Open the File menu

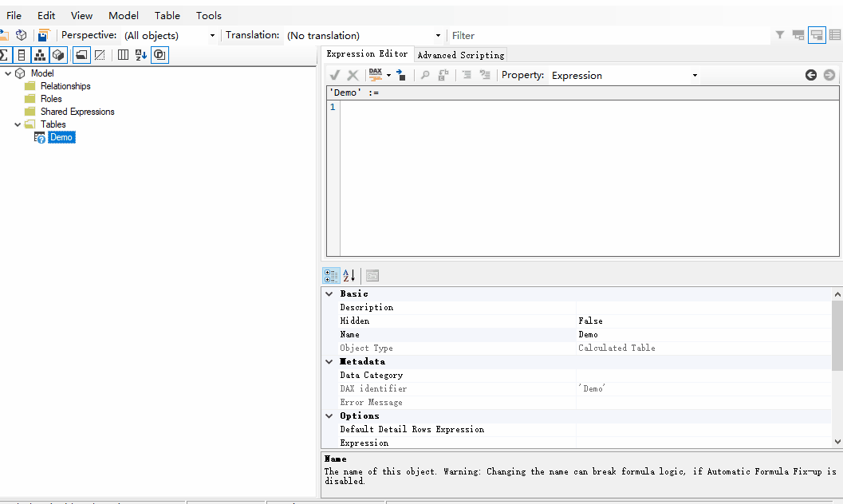14,16
